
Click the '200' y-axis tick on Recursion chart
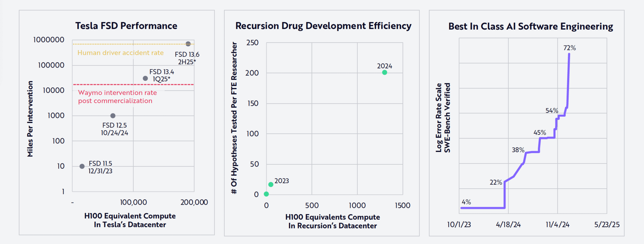[252, 73]
